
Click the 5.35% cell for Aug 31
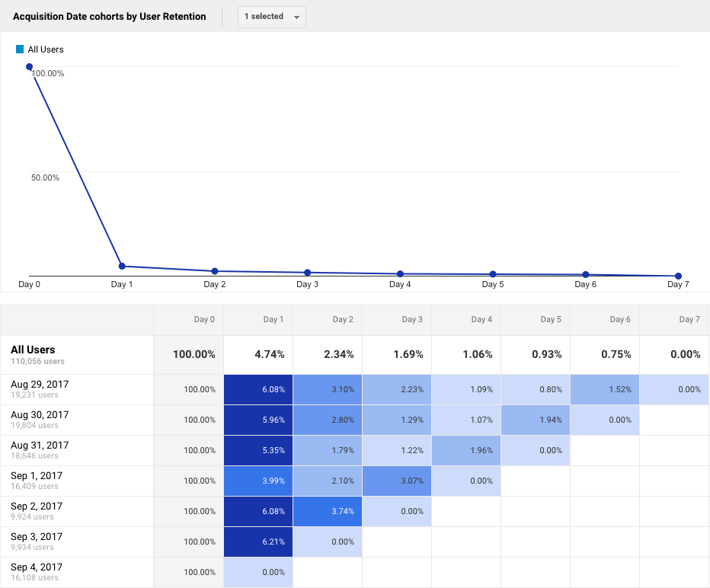pos(258,450)
